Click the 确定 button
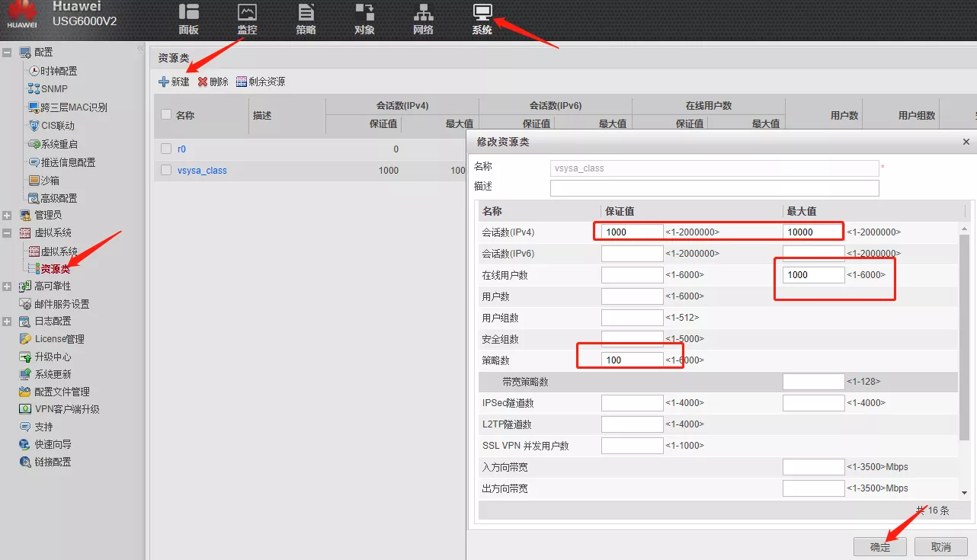Viewport: 977px width, 560px height. (880, 546)
